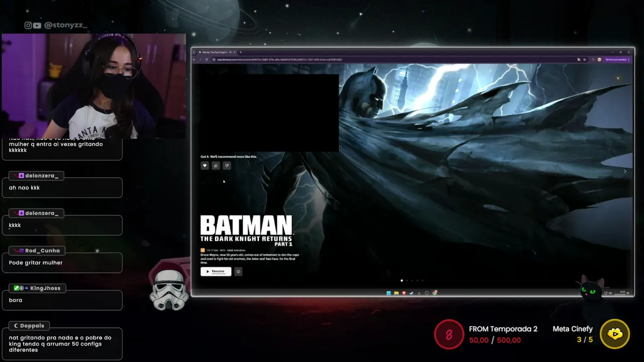Click the browser relaunch to update button
The height and width of the screenshot is (362, 644).
pyautogui.click(x=617, y=59)
